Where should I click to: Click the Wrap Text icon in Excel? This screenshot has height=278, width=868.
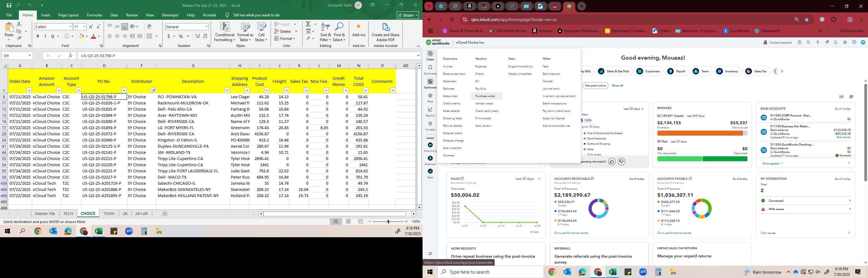coord(149,27)
